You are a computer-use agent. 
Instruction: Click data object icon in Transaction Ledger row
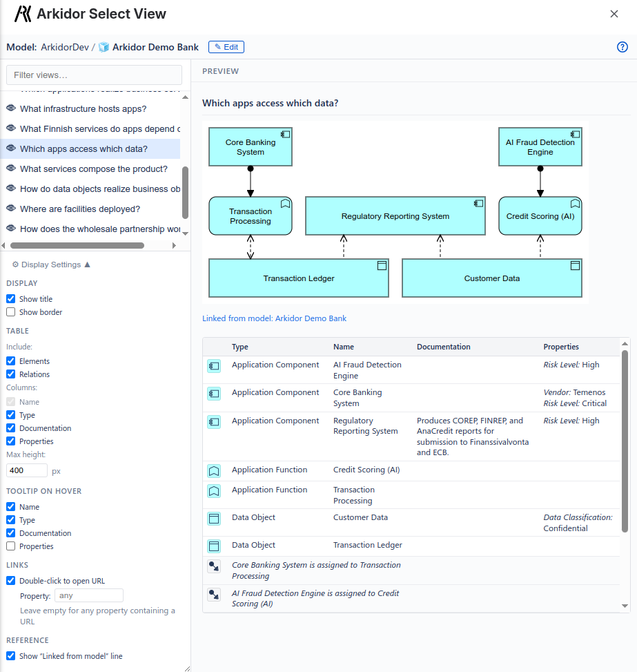tap(214, 546)
